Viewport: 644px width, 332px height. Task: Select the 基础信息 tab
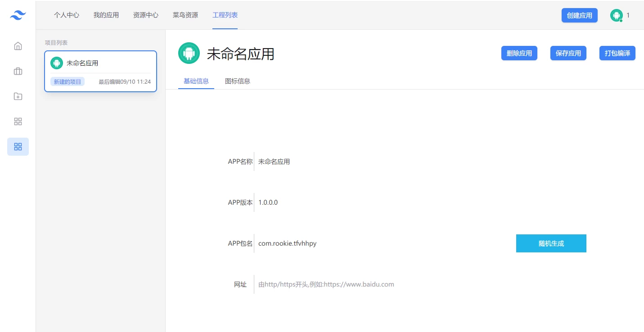(196, 81)
